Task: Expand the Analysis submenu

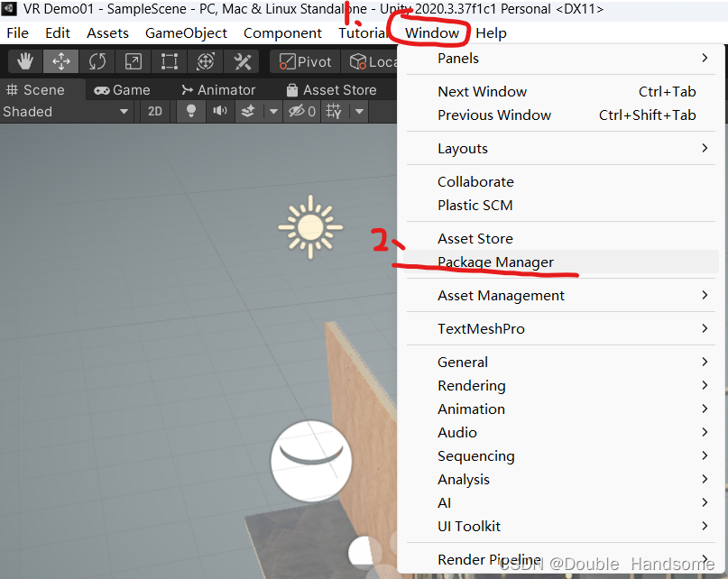Action: coord(561,479)
